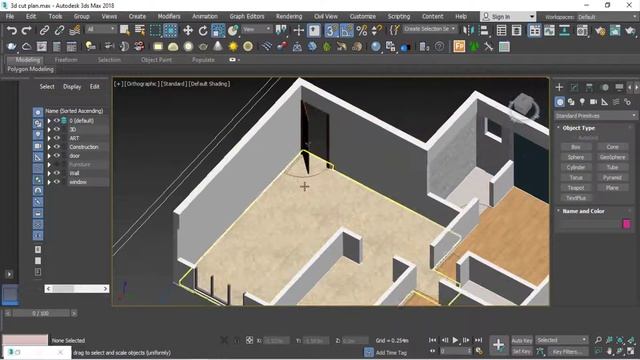Image resolution: width=640 pixels, height=360 pixels.
Task: Click the Zoom viewport navigation icon
Action: click(x=598, y=340)
